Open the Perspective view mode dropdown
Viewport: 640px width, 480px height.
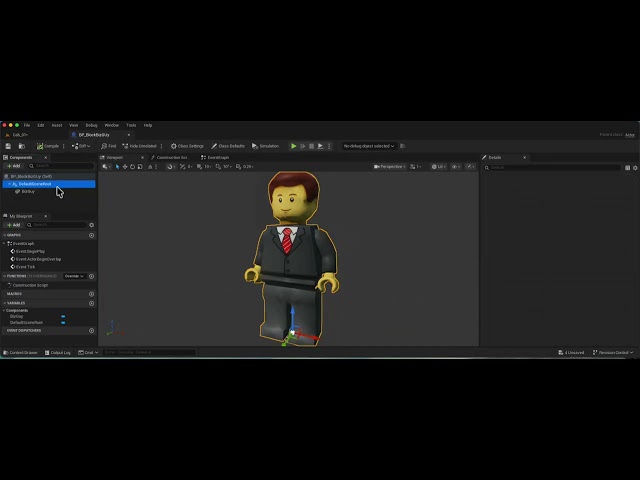390,167
